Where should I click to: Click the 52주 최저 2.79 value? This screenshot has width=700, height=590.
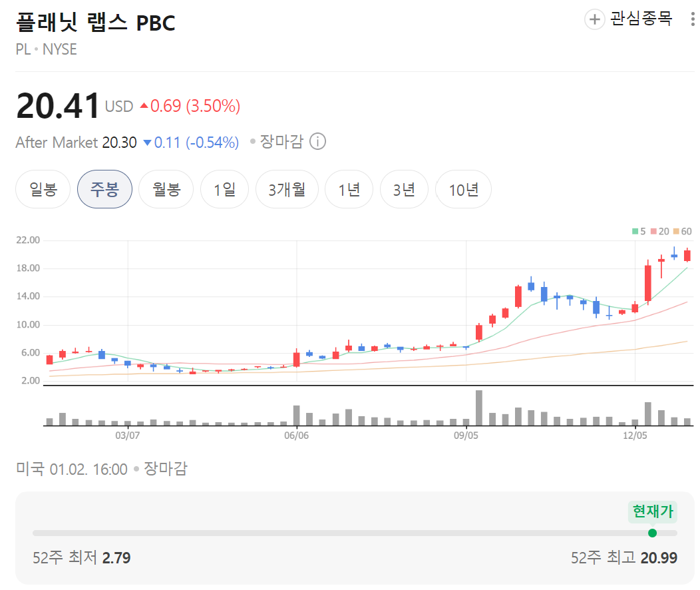point(116,558)
